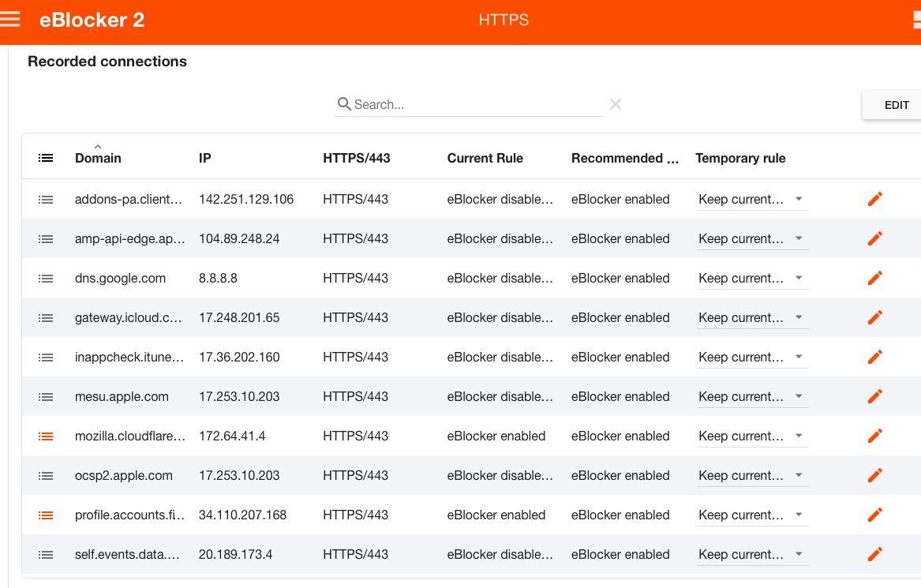The height and width of the screenshot is (588, 921).
Task: Click eBlocker enabled current rule for profile.accounts
Action: pos(496,515)
